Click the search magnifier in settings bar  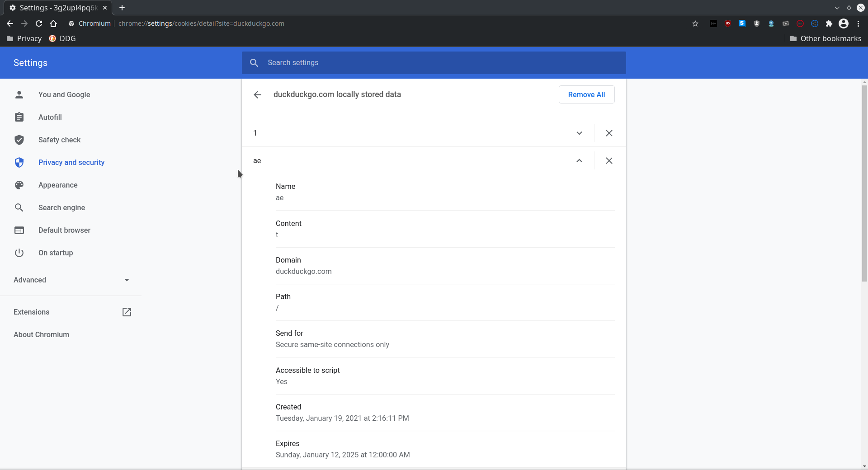click(254, 63)
